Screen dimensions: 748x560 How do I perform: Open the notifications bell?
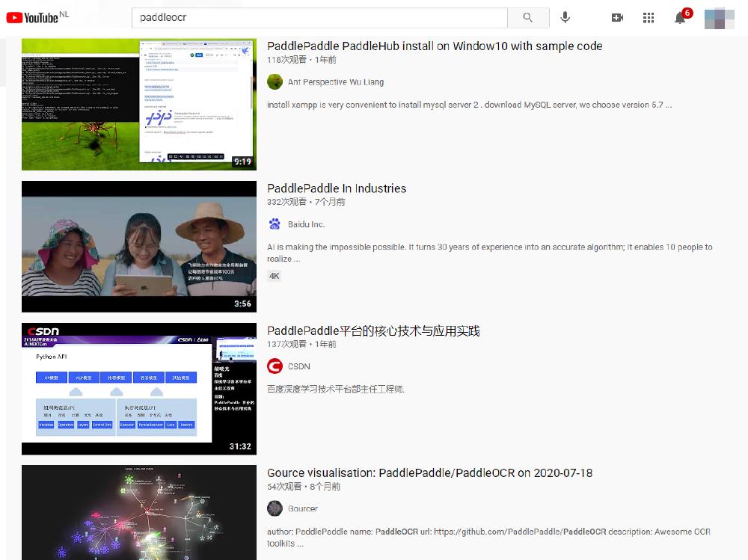click(x=681, y=17)
